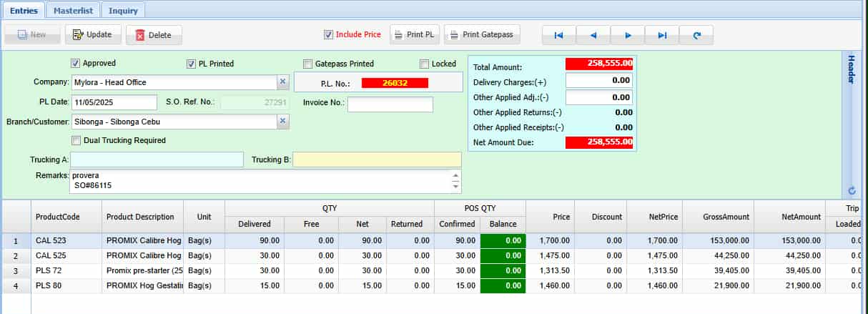
Task: Toggle the Include Price checkbox
Action: 329,34
